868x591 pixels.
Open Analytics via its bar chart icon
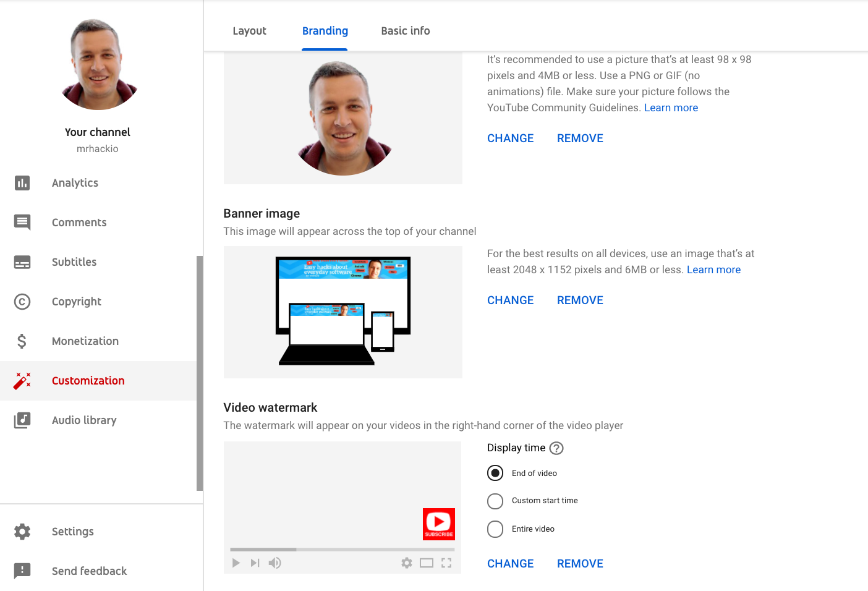pos(22,183)
